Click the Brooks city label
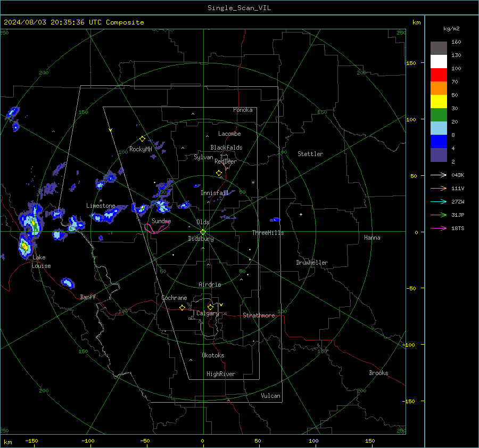Image resolution: width=479 pixels, height=448 pixels. click(378, 373)
